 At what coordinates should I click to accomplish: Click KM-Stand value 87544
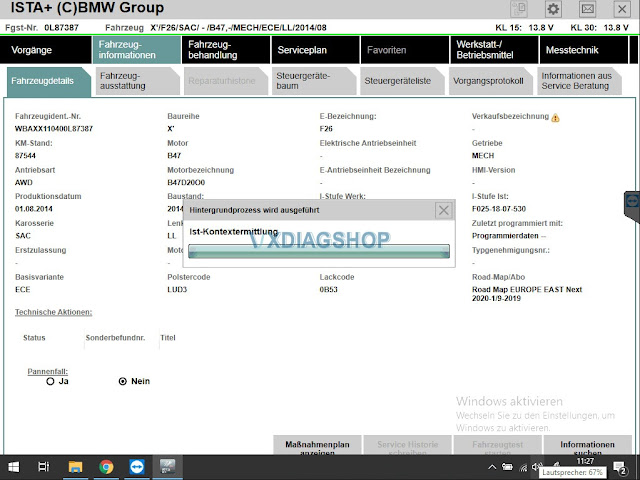[x=25, y=156]
